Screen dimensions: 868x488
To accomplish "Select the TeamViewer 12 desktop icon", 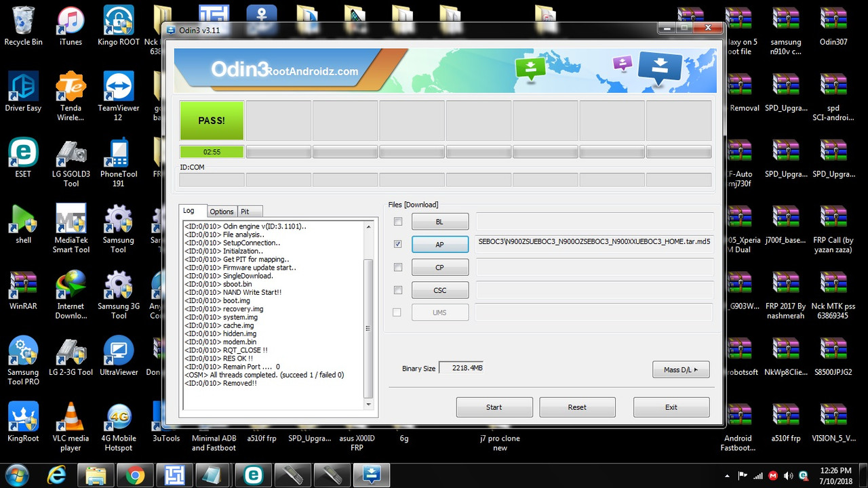I will [119, 97].
